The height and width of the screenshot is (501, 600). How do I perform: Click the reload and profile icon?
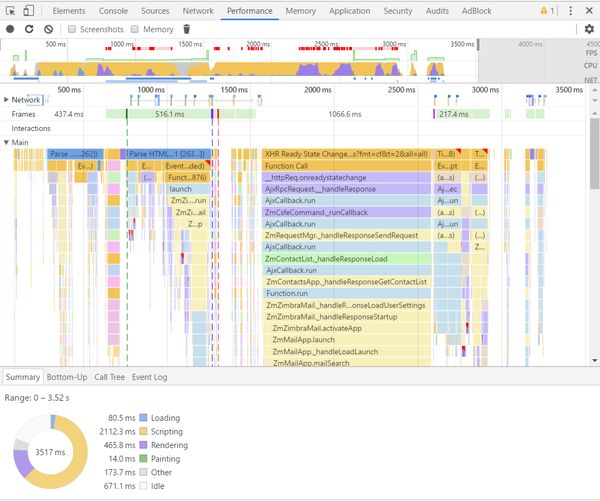29,29
